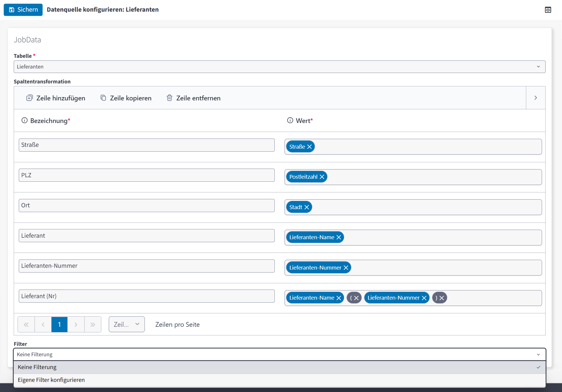The image size is (562, 392).
Task: Edit the Ort name field
Action: pyautogui.click(x=147, y=206)
